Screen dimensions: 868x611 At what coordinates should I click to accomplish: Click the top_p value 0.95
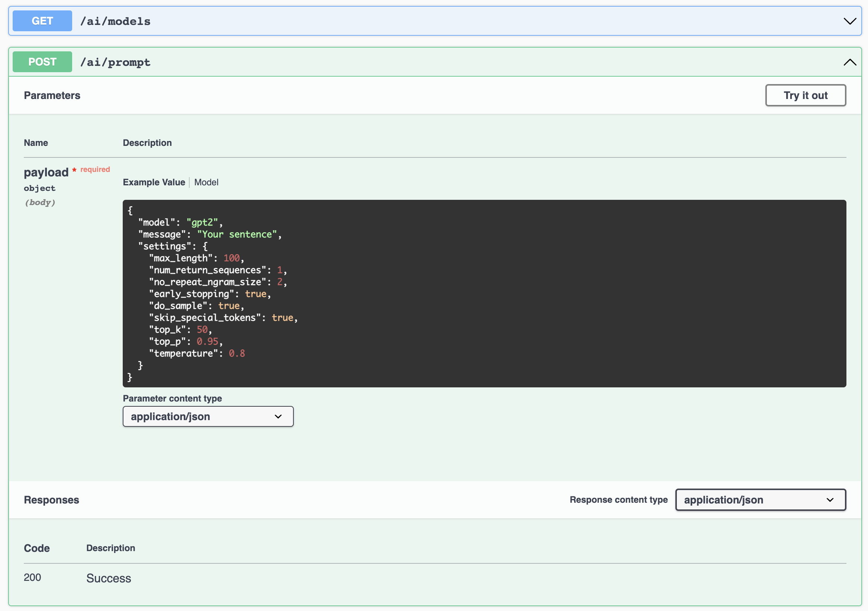pos(208,342)
